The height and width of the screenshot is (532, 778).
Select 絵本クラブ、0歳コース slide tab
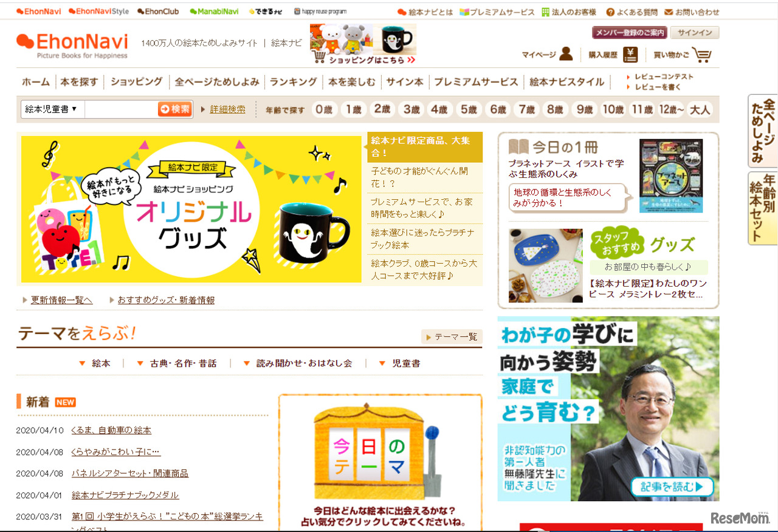[425, 270]
